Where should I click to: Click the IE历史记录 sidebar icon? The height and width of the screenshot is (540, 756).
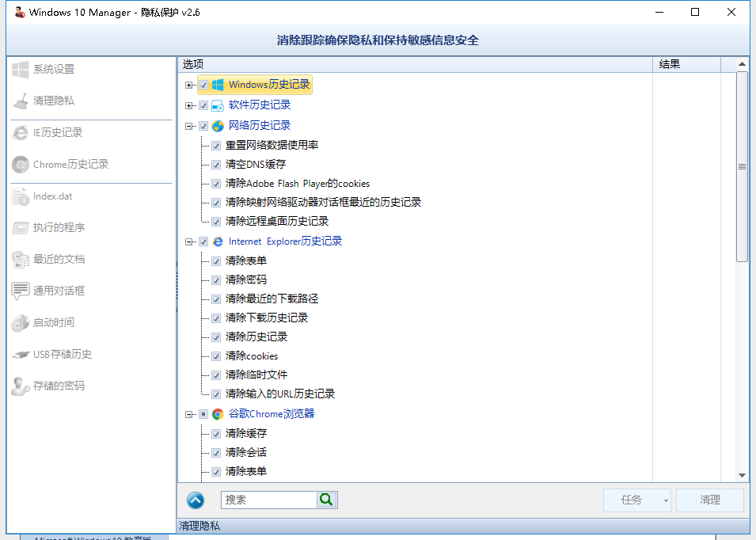[21, 133]
